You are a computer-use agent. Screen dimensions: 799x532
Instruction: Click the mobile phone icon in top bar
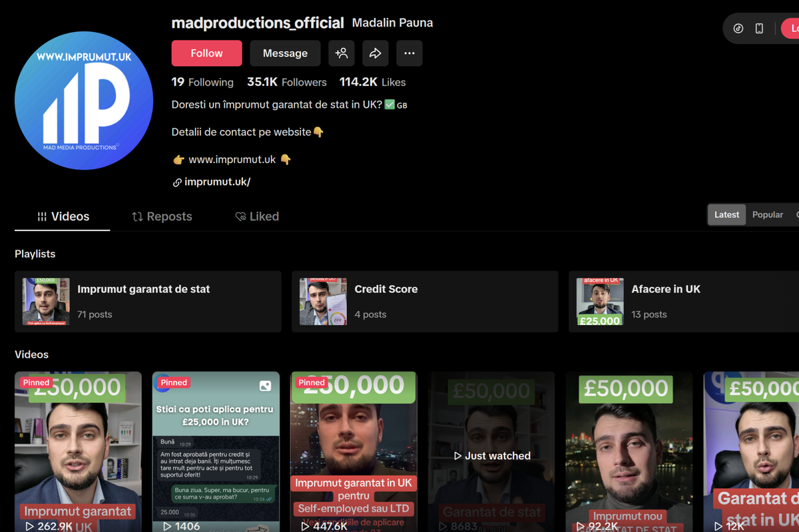(759, 29)
